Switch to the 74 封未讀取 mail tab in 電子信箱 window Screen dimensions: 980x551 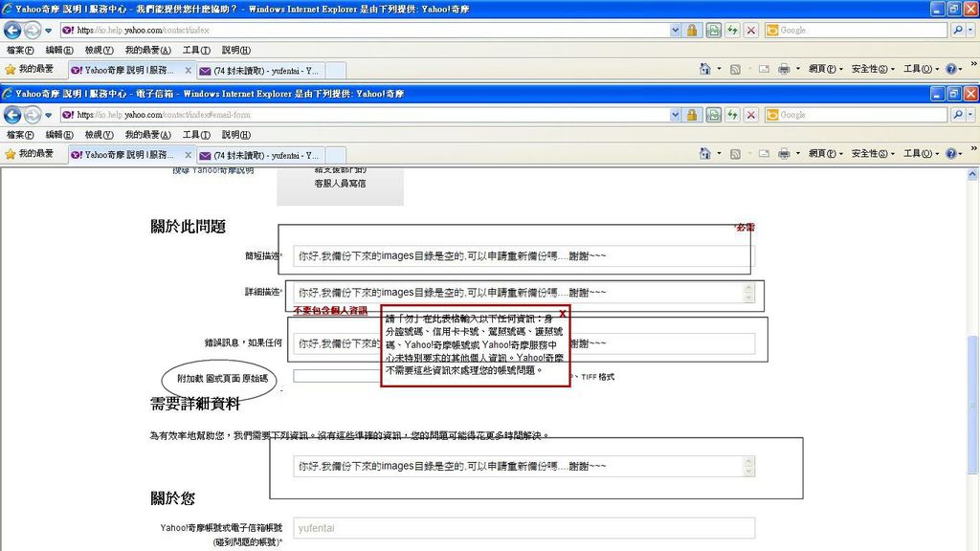(259, 155)
